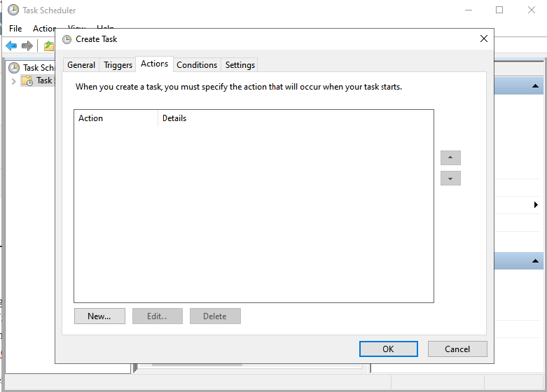Viewport: 547px width, 392px height.
Task: Open the Conditions tab
Action: [x=197, y=65]
